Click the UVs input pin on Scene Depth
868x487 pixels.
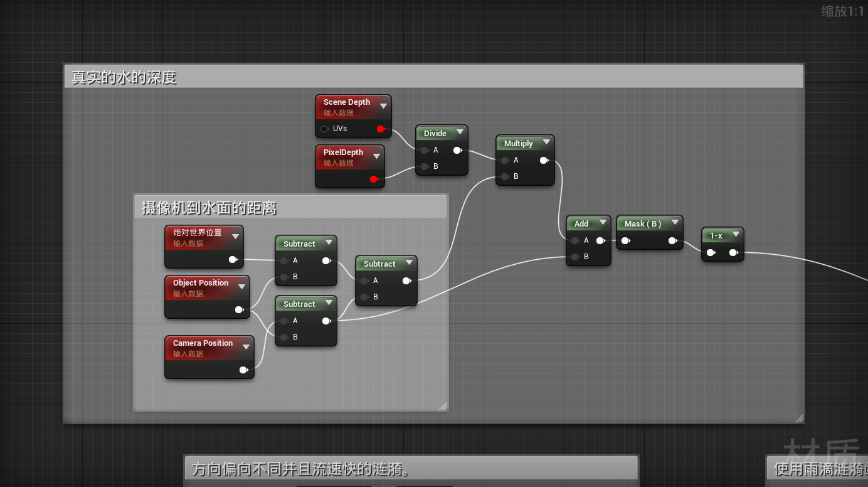tap(324, 129)
